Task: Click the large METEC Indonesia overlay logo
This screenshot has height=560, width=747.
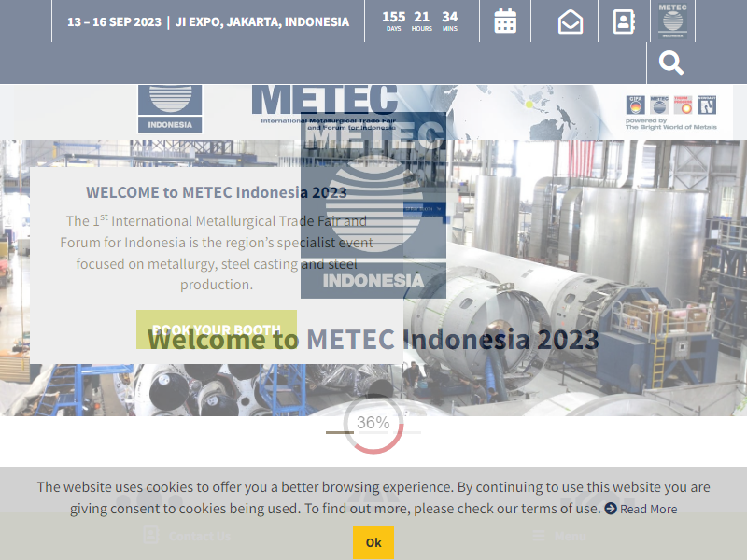Action: (373, 205)
